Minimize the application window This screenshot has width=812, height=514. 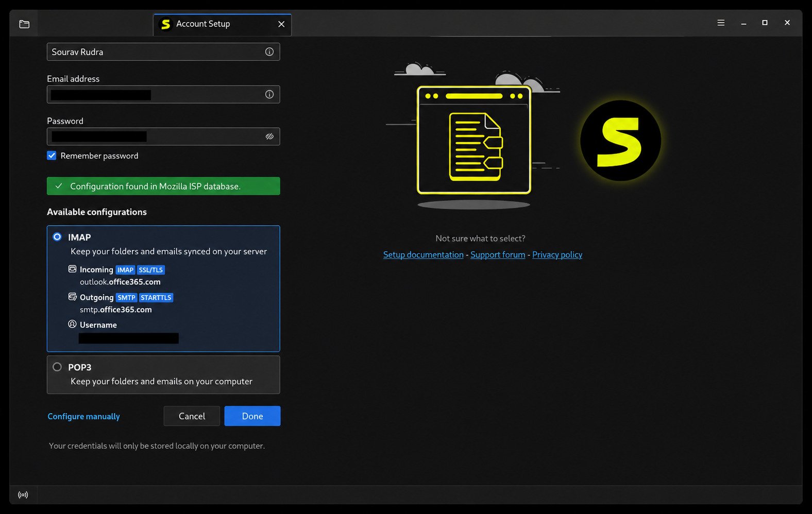coord(743,23)
